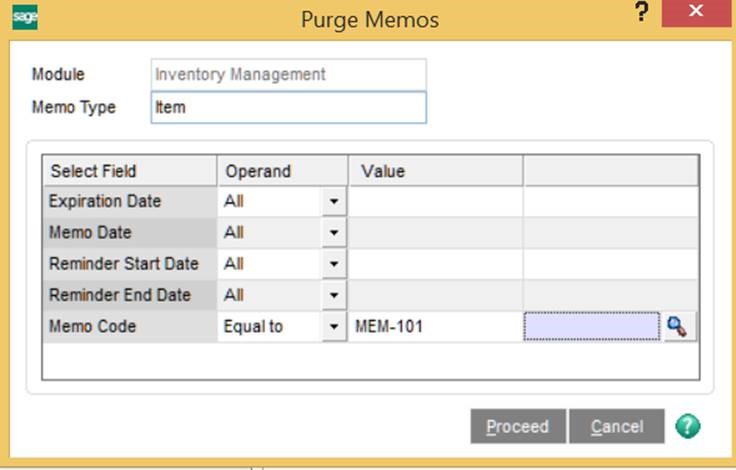Click the Proceed button
Viewport: 736px width, 470px height.
[518, 426]
